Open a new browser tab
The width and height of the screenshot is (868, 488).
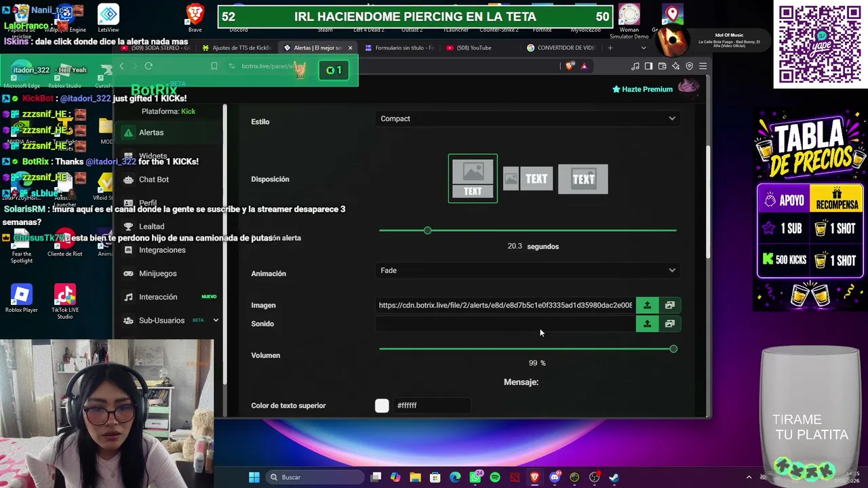point(610,48)
